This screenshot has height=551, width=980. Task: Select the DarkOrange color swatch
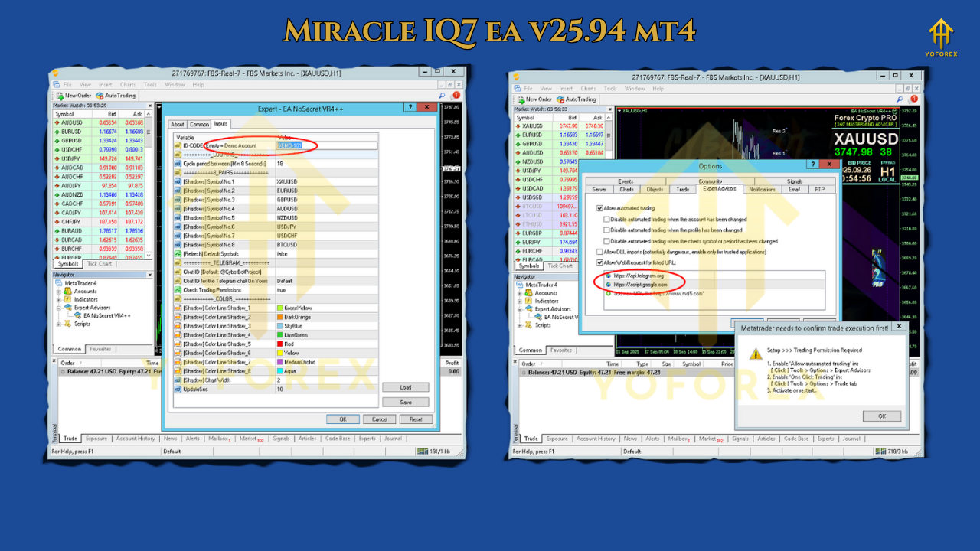tap(279, 317)
